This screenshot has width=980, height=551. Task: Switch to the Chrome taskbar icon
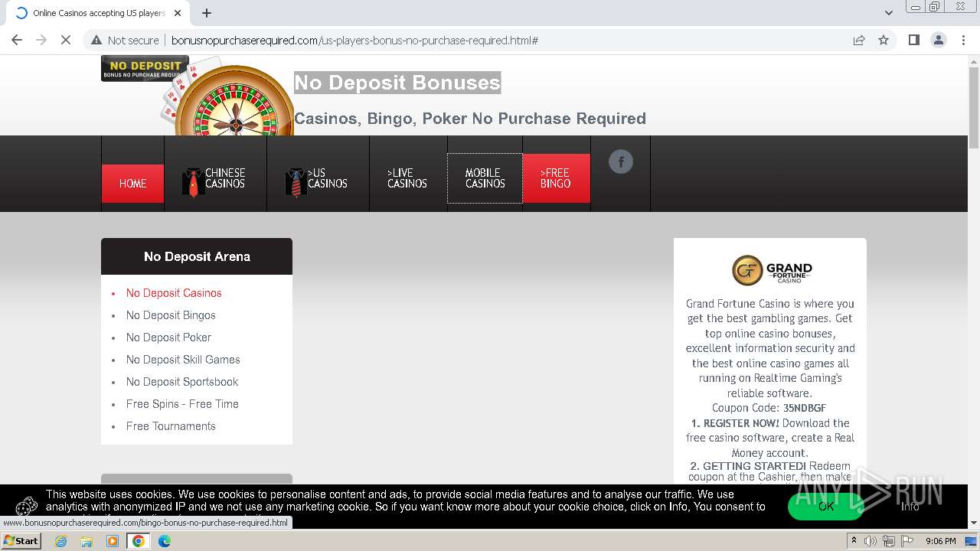pos(139,541)
